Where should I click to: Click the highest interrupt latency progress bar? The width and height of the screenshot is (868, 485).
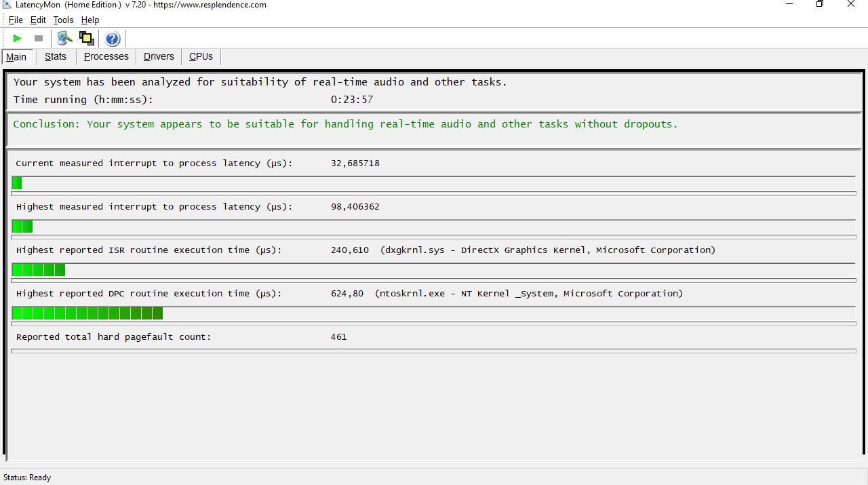pos(433,227)
